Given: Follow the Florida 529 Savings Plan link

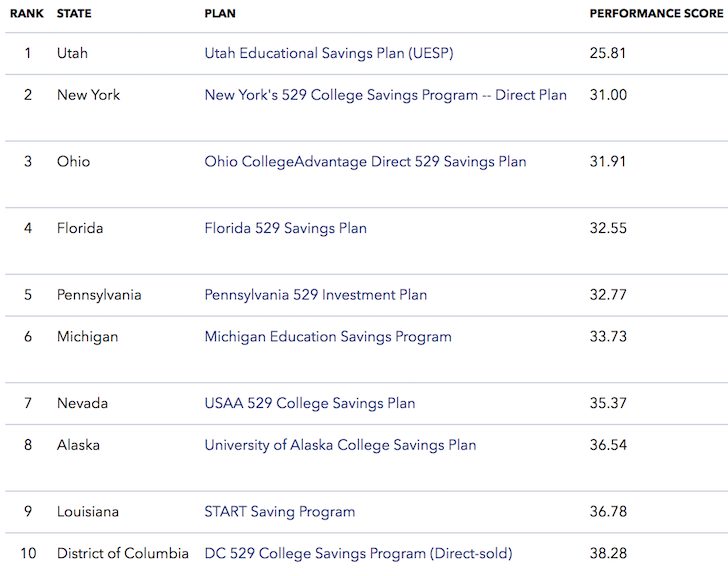Looking at the screenshot, I should (285, 228).
